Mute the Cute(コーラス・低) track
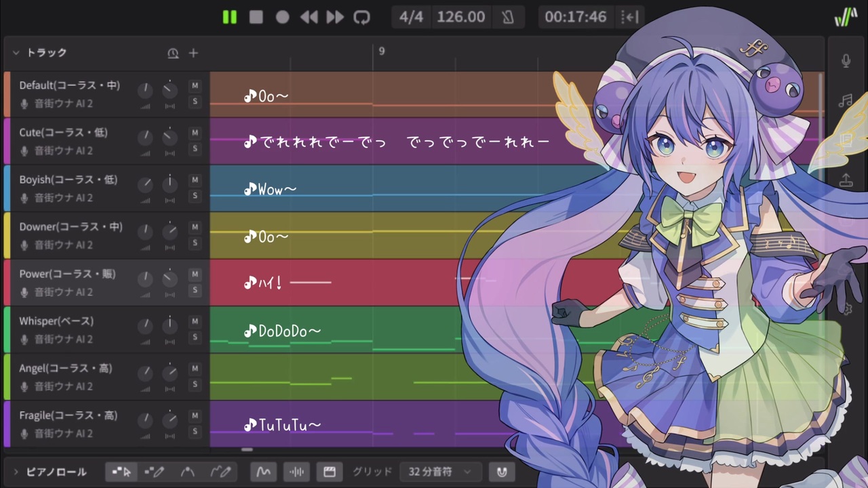868x488 pixels. tap(195, 133)
